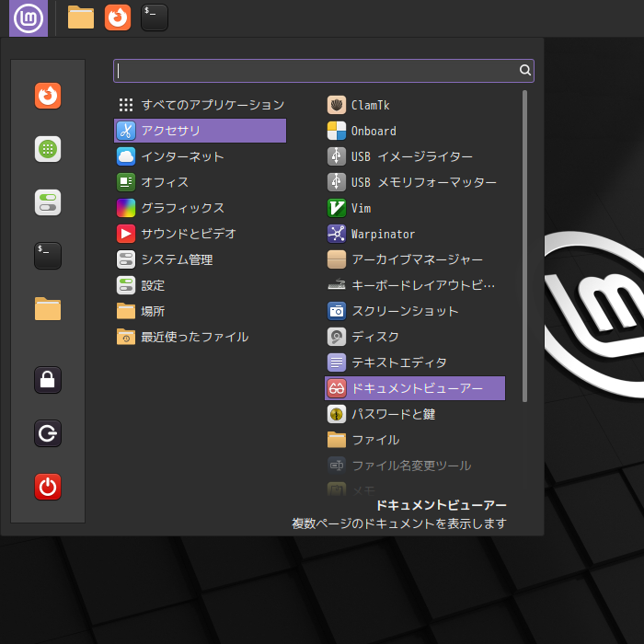Open Firefox from the menu favorites sidebar

[48, 96]
